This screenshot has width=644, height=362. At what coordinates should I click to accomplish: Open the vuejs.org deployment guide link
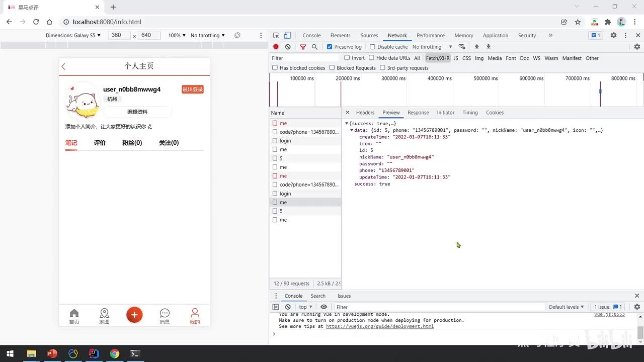click(380, 326)
